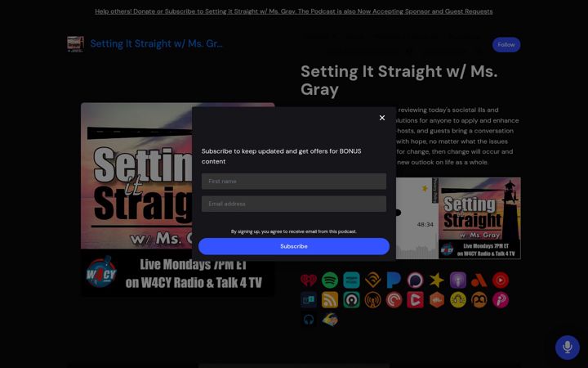Open the Amazon Music icon
This screenshot has height=368, width=588.
coord(351,280)
